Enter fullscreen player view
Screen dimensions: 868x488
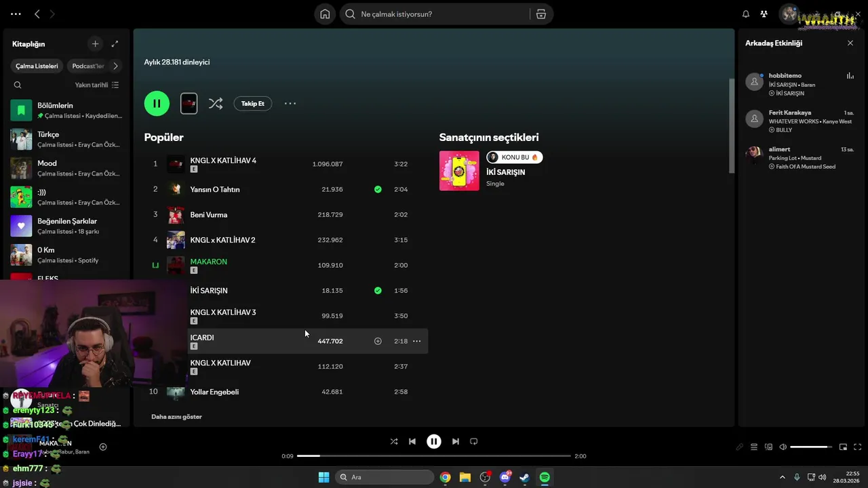pos(858,447)
